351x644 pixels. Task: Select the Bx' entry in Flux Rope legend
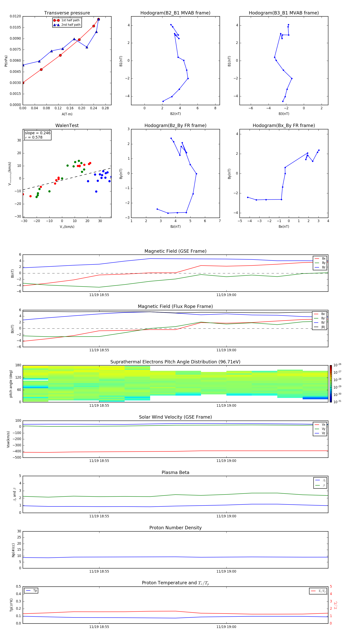point(320,314)
